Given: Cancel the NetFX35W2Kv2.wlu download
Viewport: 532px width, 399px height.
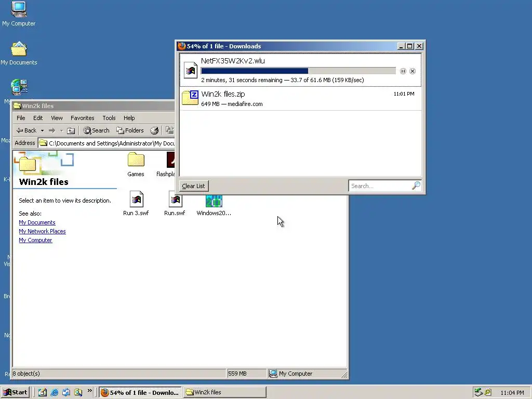Looking at the screenshot, I should (412, 71).
